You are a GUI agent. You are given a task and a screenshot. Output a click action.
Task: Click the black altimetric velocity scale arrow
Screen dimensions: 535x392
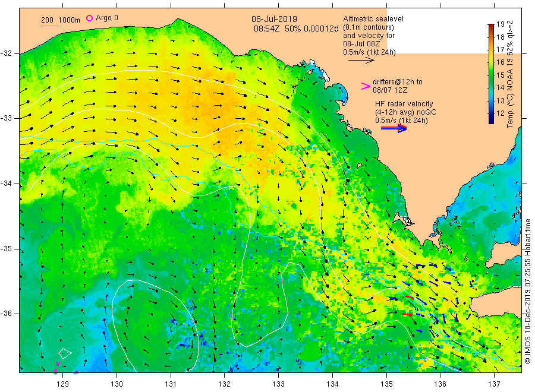coord(361,61)
